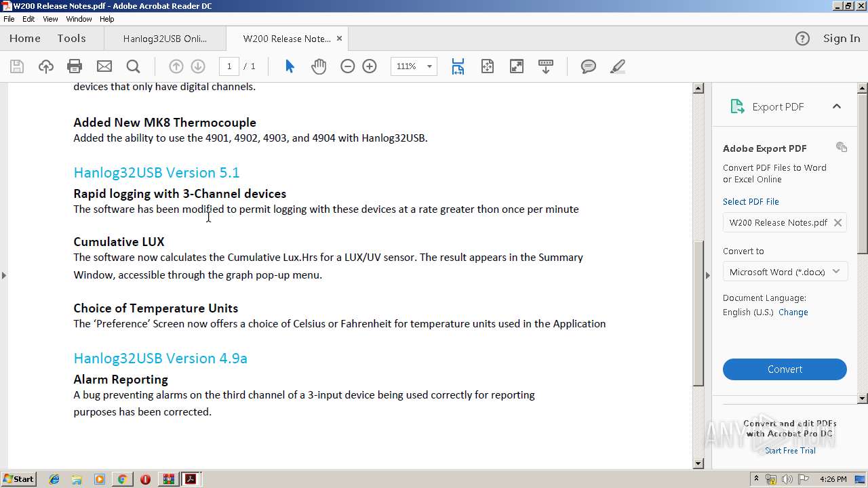Zoom out with minus icon

(347, 66)
